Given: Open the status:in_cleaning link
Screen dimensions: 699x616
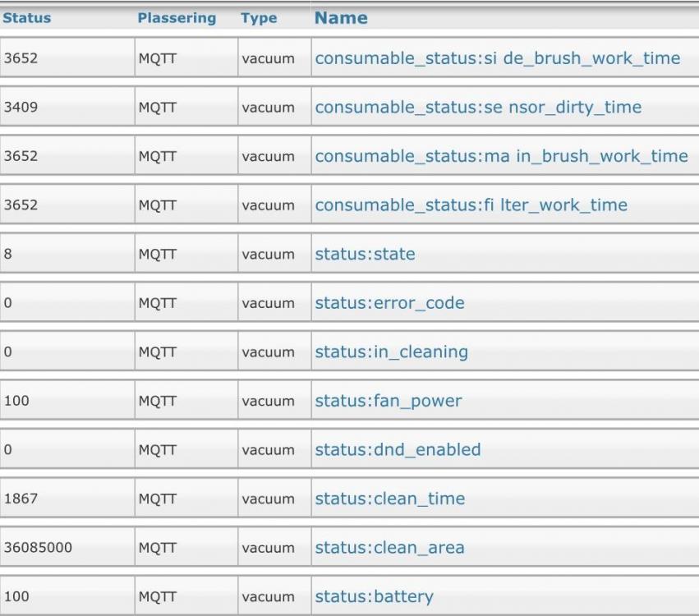Looking at the screenshot, I should (391, 352).
